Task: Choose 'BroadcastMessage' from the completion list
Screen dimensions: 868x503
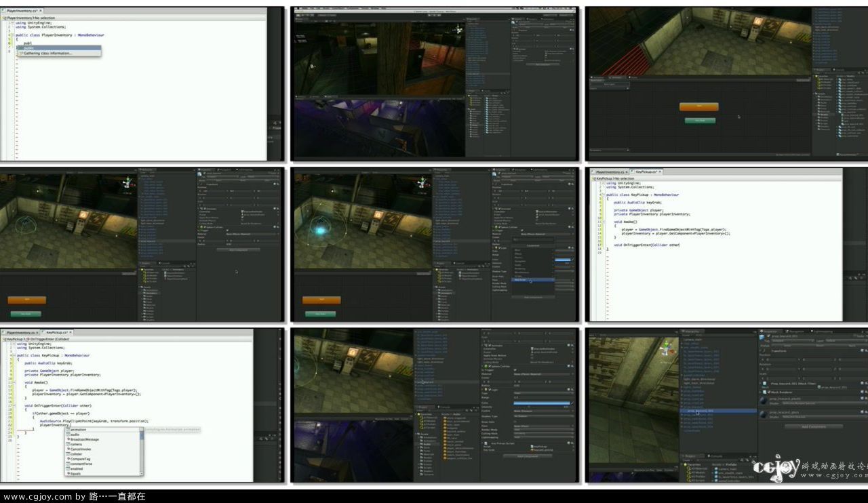Action: [x=84, y=439]
